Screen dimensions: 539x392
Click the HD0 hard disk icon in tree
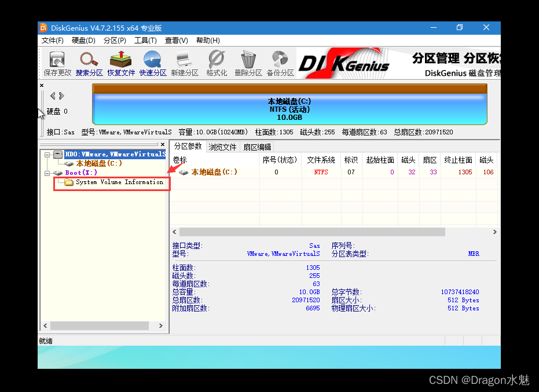click(x=58, y=155)
